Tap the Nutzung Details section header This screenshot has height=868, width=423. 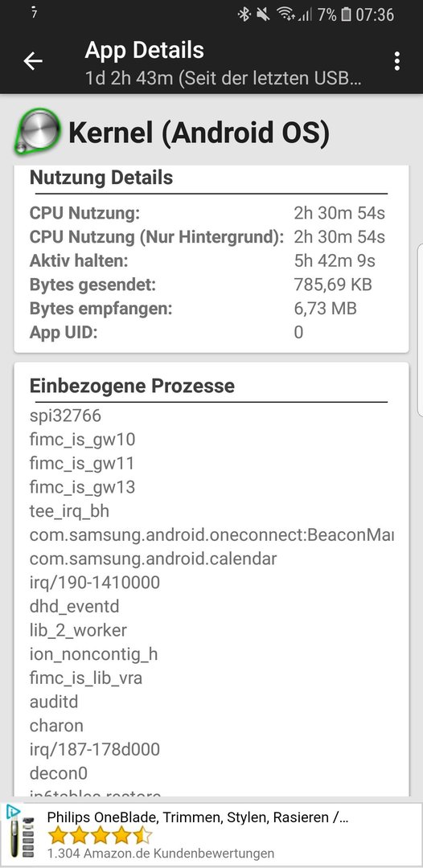pyautogui.click(x=101, y=178)
